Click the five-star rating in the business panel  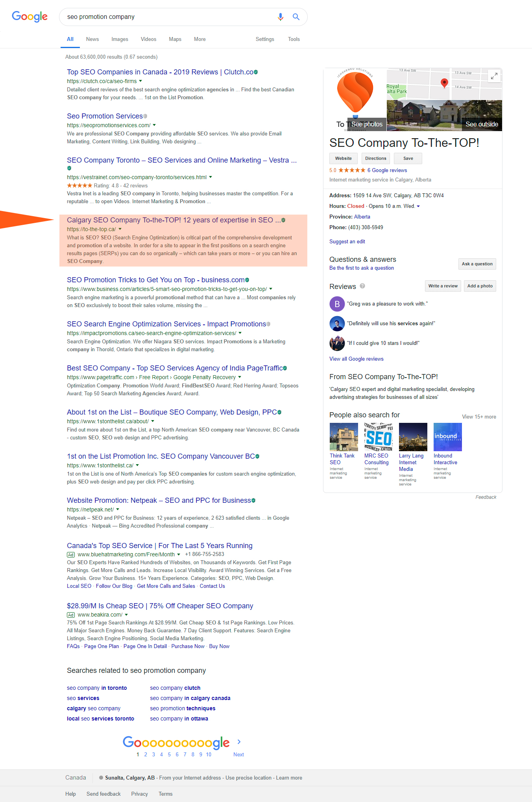click(352, 170)
